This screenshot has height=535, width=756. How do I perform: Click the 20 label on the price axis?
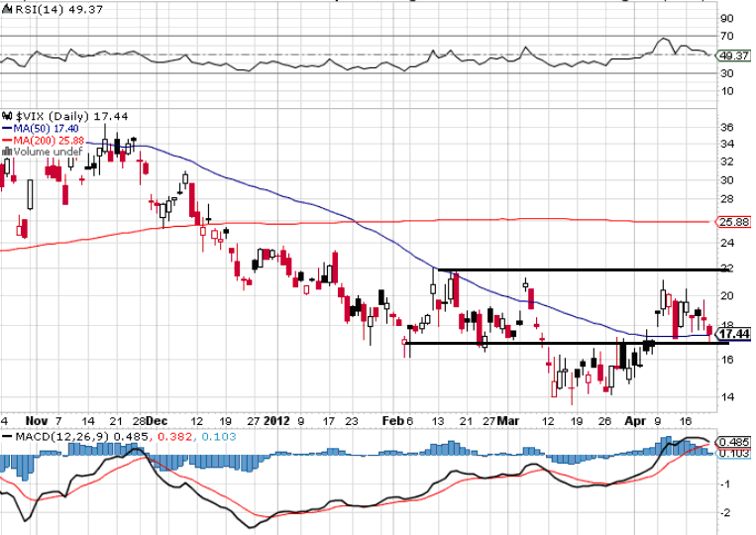tap(726, 296)
